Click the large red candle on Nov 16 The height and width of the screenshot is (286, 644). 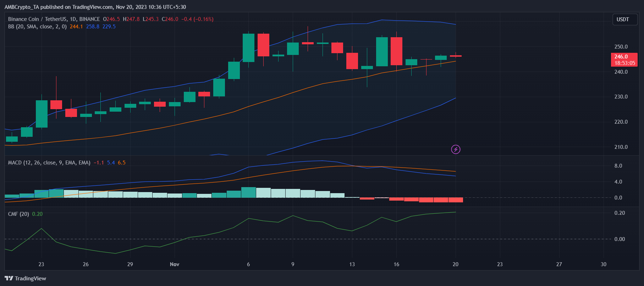(396, 51)
